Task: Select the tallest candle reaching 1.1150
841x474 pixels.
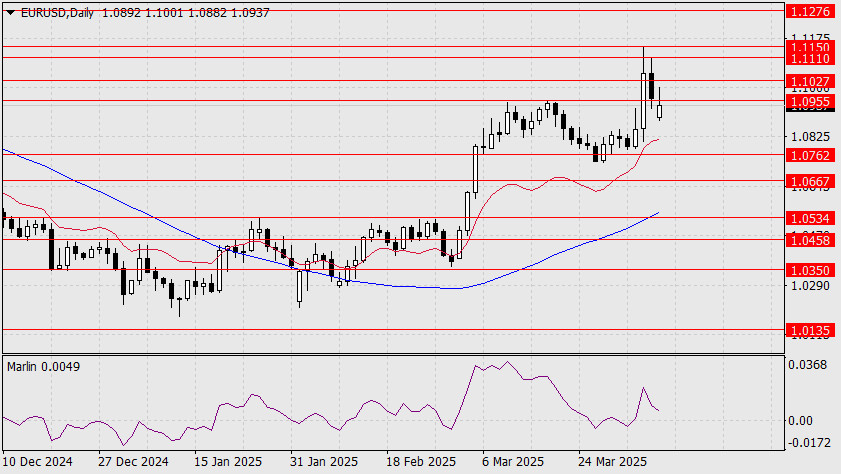Action: [x=644, y=100]
